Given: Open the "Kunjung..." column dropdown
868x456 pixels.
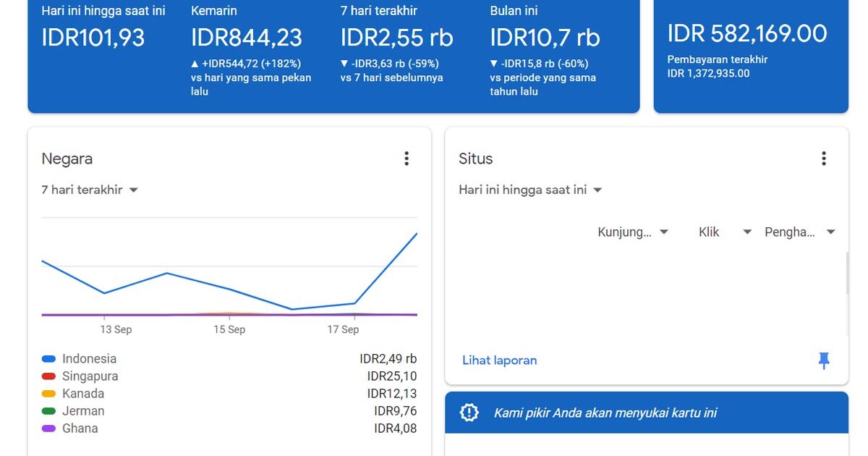Looking at the screenshot, I should coord(633,232).
